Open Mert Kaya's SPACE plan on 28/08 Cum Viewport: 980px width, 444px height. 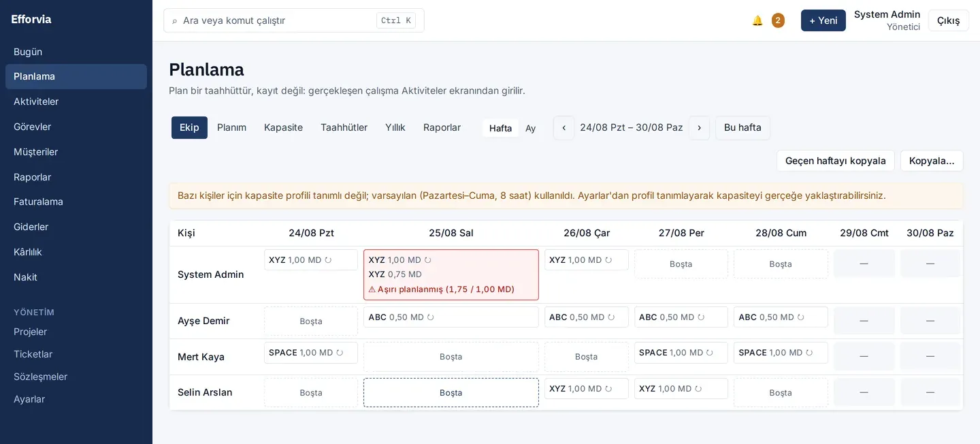[781, 353]
